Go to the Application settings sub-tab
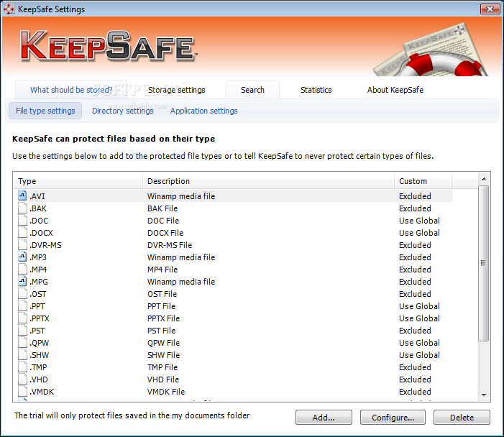Screen dimensions: 504x437 click(x=203, y=111)
